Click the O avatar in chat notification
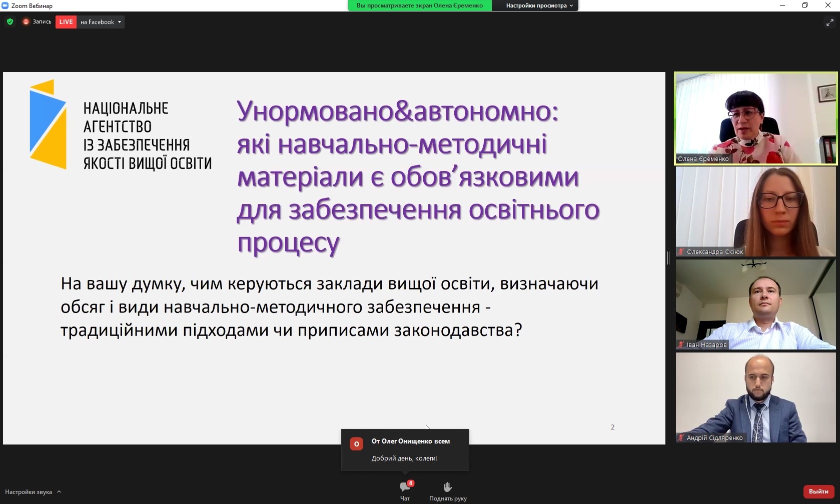This screenshot has height=504, width=840. [x=357, y=444]
